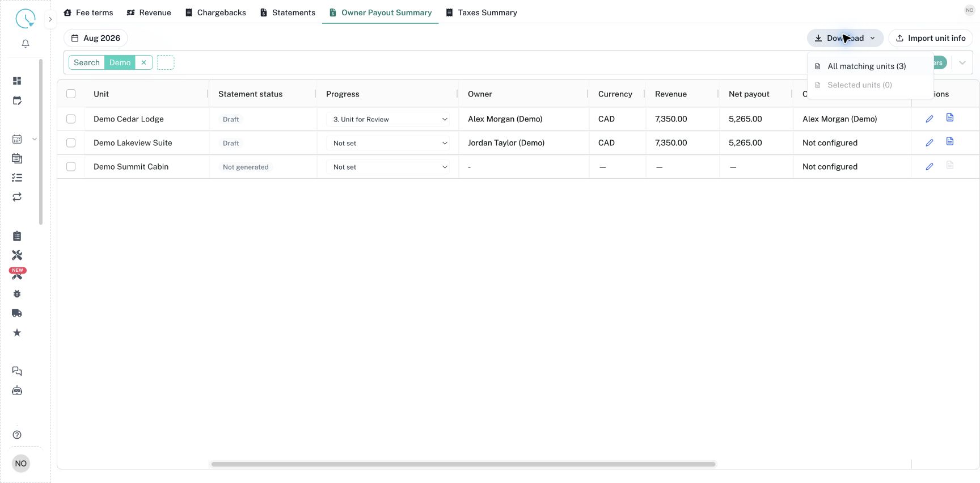Toggle the select-all checkbox in table header

point(71,94)
